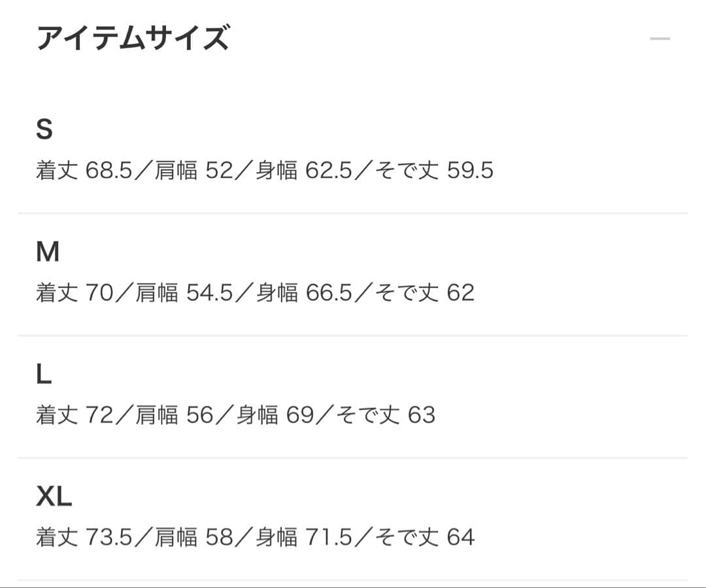Click the アイテムサイズ section heading
Viewport: 706px width, 588px height.
tap(133, 39)
